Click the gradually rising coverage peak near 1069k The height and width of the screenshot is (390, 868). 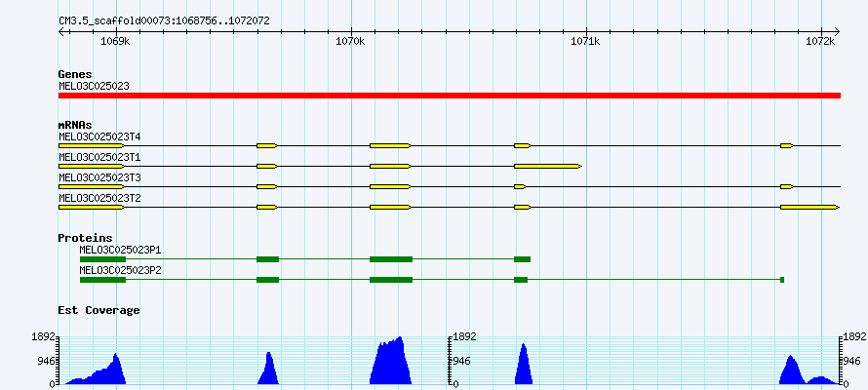coord(96,369)
